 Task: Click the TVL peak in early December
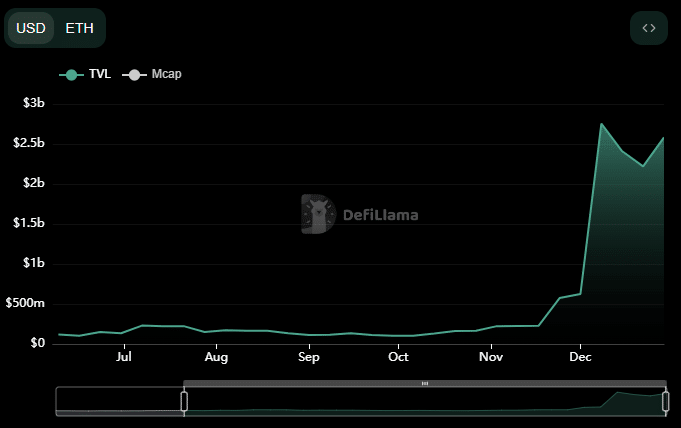tap(602, 124)
